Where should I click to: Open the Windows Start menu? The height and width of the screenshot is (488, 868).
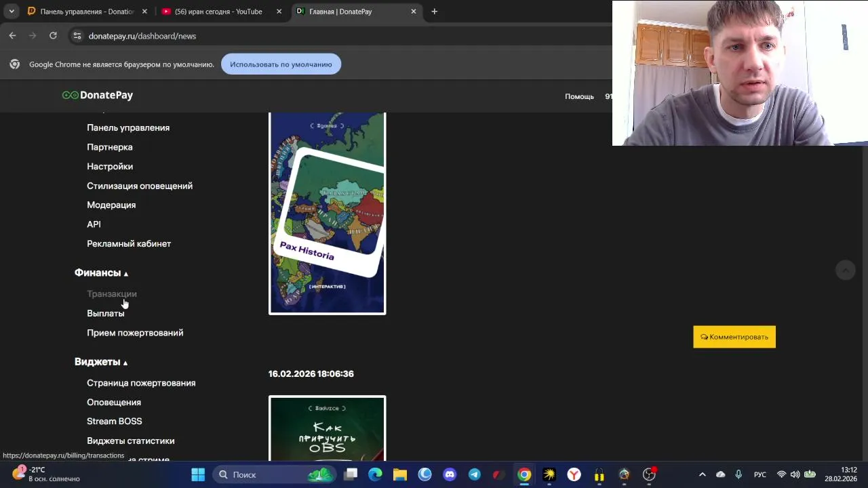pos(198,474)
